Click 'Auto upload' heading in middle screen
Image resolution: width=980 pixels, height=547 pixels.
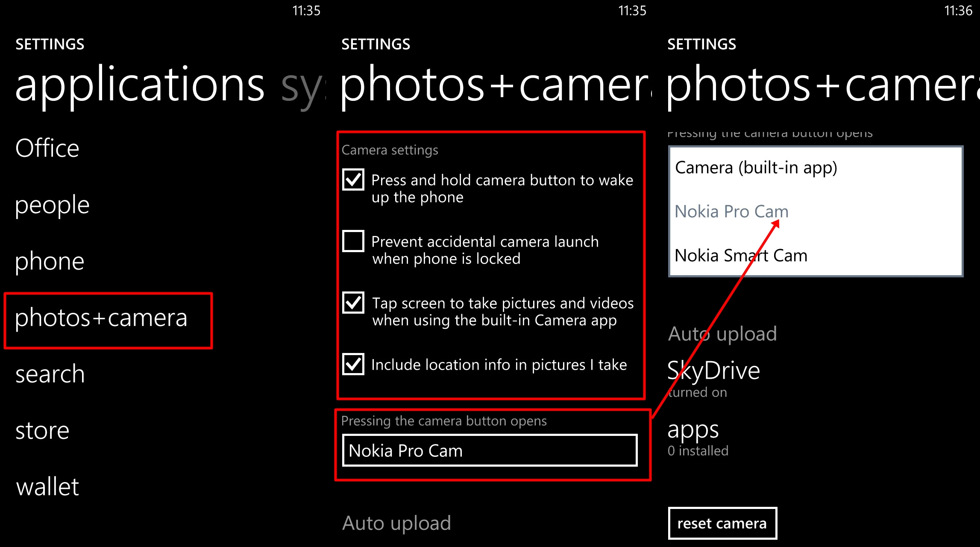point(396,523)
